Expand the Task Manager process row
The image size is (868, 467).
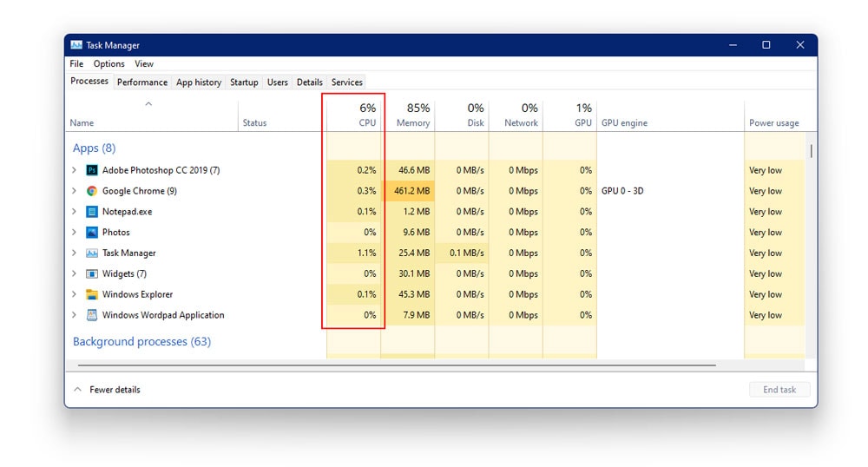[x=74, y=253]
